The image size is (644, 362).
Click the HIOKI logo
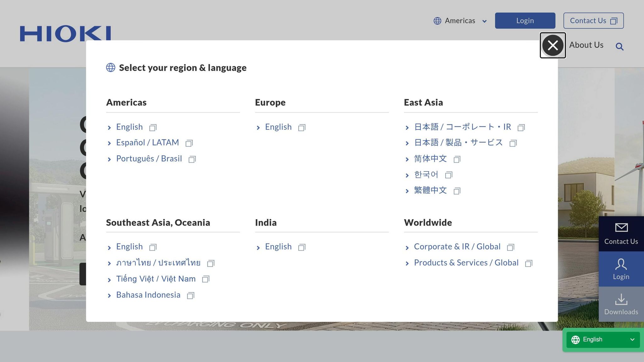[65, 34]
